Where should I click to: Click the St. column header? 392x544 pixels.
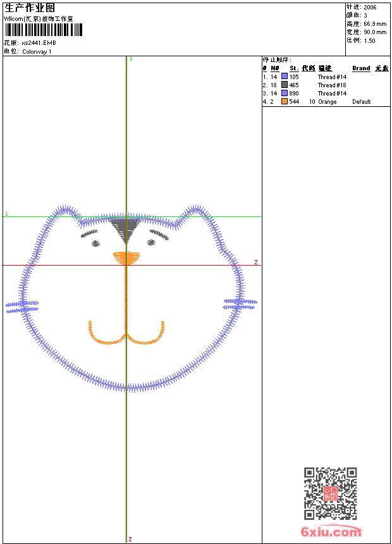coord(294,68)
